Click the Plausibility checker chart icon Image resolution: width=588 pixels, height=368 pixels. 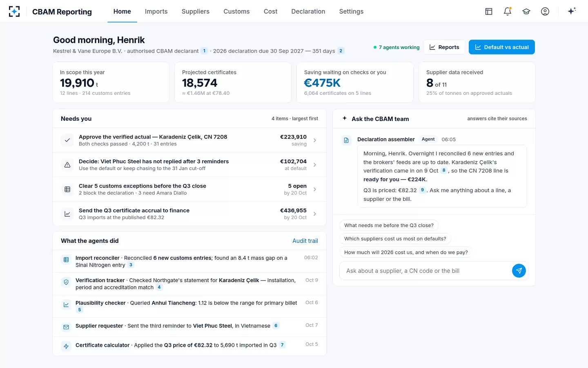(66, 305)
